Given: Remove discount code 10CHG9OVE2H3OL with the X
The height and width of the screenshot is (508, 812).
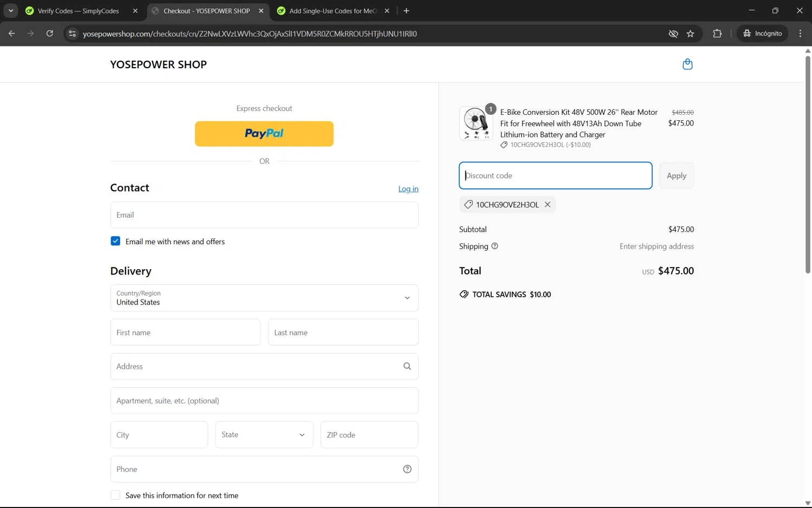Looking at the screenshot, I should click(547, 205).
